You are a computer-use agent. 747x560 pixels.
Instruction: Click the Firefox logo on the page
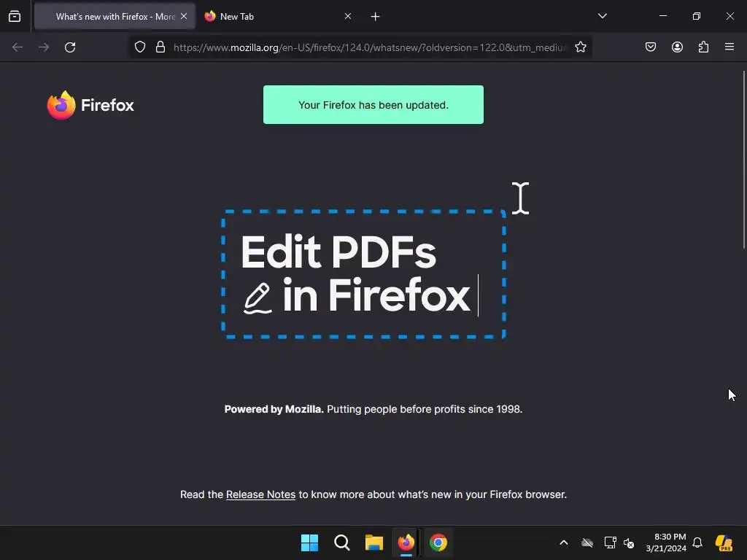pyautogui.click(x=90, y=105)
